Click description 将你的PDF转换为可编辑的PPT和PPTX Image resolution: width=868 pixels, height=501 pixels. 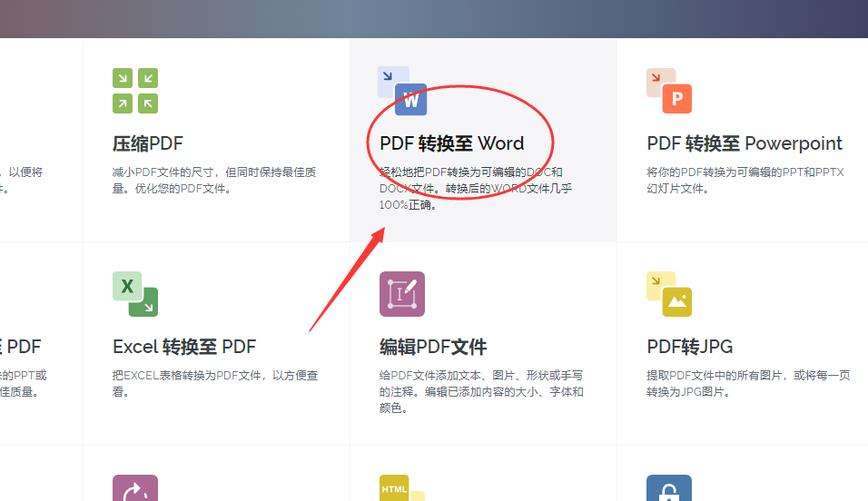click(x=745, y=181)
